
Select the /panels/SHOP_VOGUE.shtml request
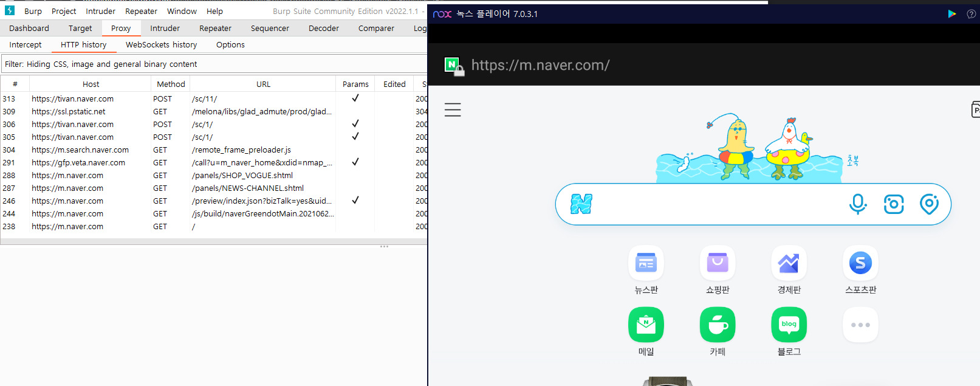coord(214,175)
